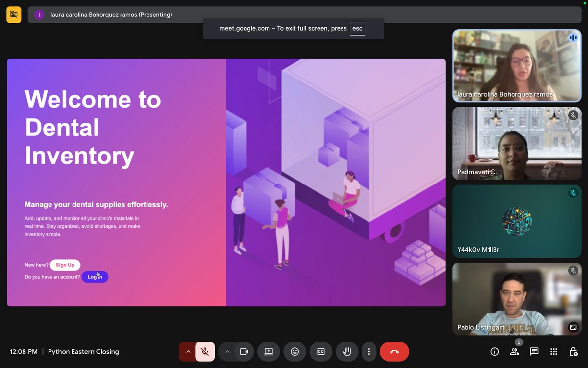Unmute the microphone in the call bar
Viewport: 588px width, 368px height.
[205, 352]
